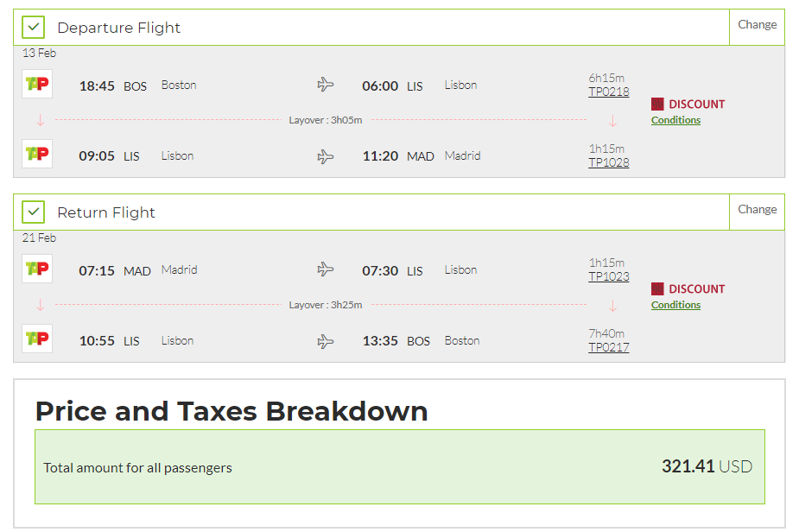Change the return flight selection
Image resolution: width=799 pixels, height=532 pixels.
[x=757, y=210]
